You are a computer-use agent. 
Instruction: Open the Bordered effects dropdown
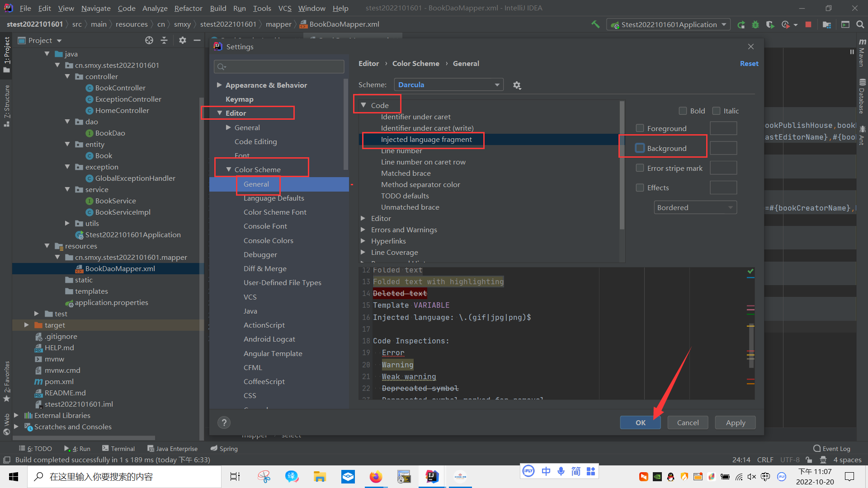tap(695, 207)
